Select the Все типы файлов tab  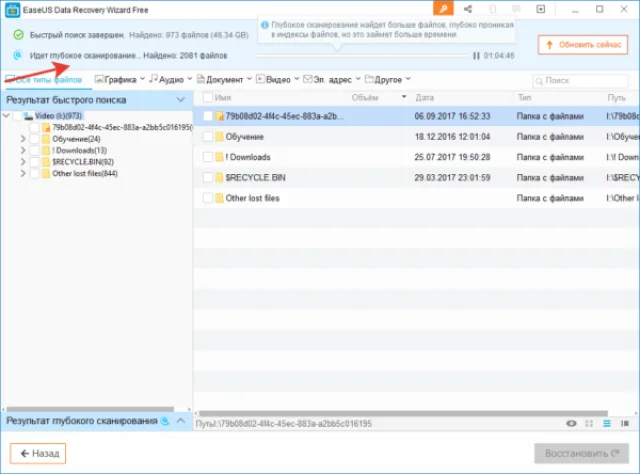(44, 80)
